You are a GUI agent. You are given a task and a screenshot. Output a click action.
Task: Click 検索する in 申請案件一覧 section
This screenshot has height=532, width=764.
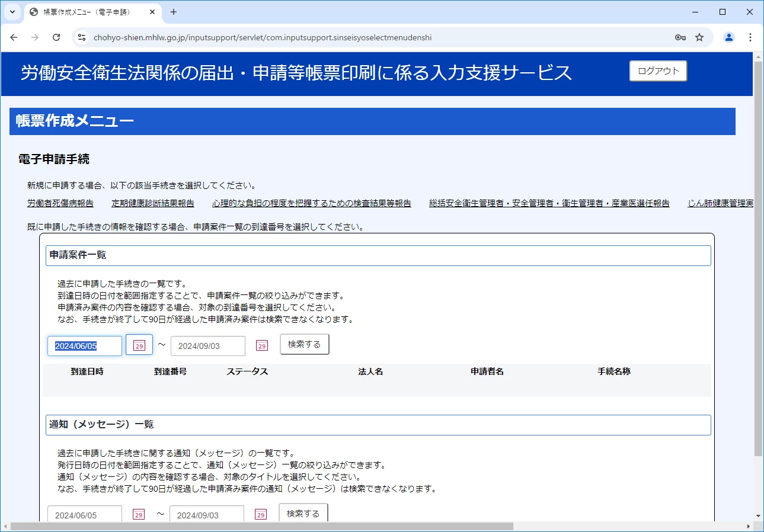click(304, 344)
